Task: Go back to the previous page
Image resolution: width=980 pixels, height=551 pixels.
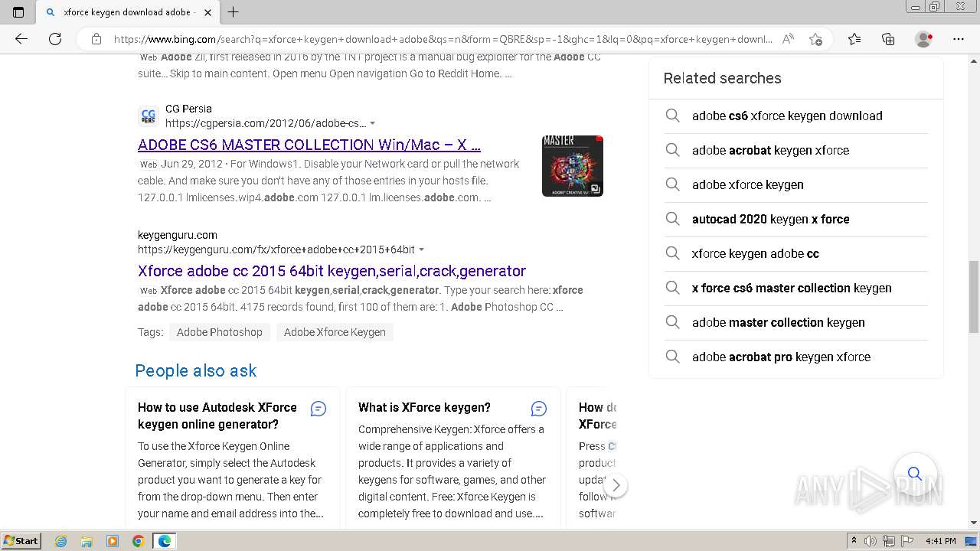Action: pyautogui.click(x=21, y=39)
